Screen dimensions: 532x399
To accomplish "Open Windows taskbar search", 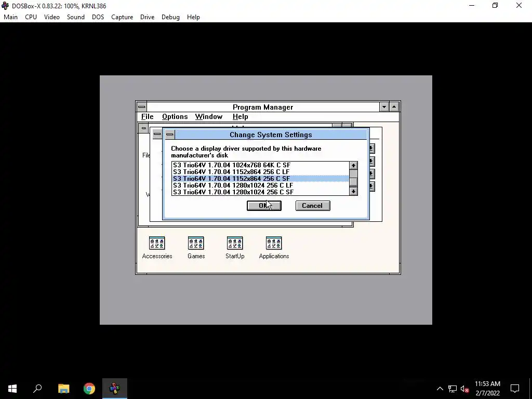I will pyautogui.click(x=37, y=389).
